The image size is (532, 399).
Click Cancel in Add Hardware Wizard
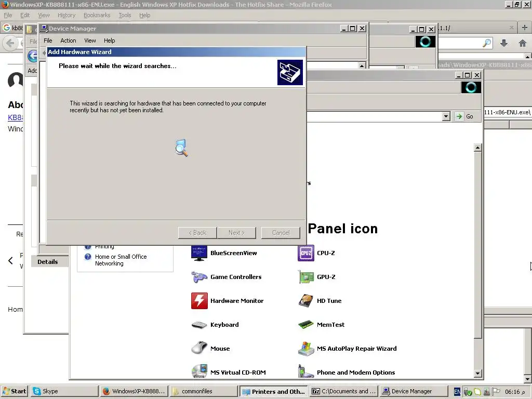pyautogui.click(x=281, y=233)
